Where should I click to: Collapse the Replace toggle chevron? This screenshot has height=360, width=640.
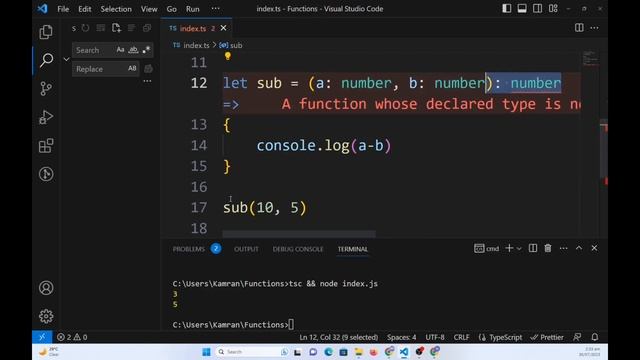pos(66,59)
